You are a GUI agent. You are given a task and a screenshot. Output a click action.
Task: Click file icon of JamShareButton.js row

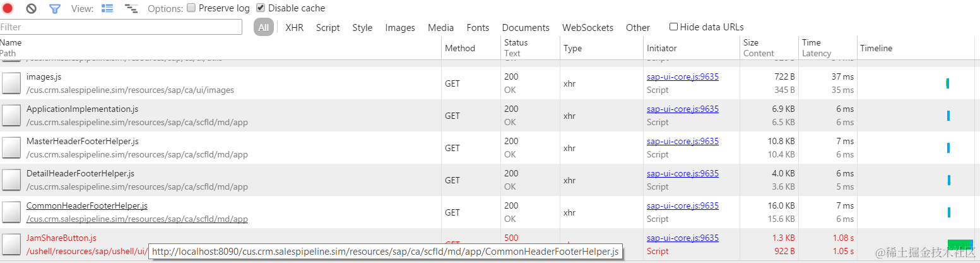[x=11, y=245]
